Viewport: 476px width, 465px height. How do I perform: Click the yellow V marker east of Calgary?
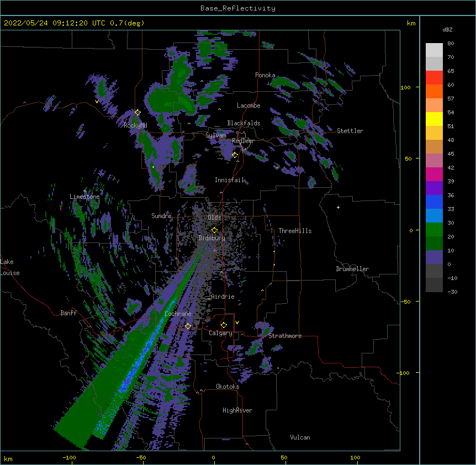(237, 323)
